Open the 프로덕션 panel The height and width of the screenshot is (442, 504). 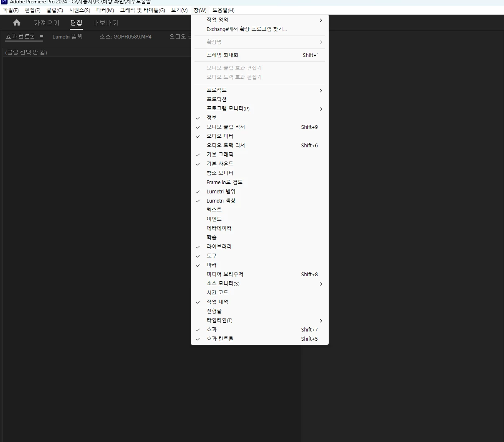pyautogui.click(x=259, y=99)
